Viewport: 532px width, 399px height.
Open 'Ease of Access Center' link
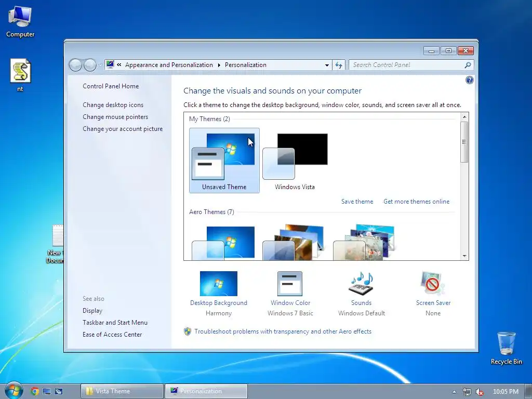pos(112,334)
